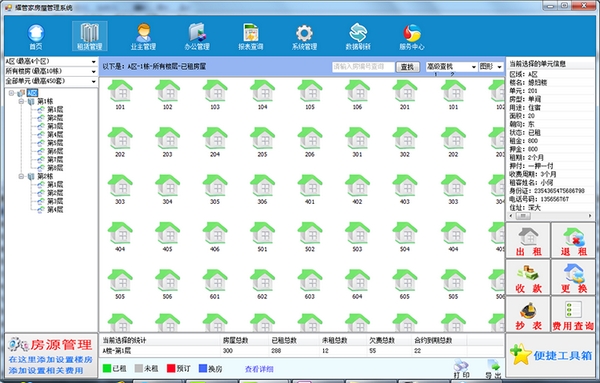Open the 便捷工具箱 toolbox
Image resolution: width=600 pixels, height=383 pixels.
click(x=551, y=355)
